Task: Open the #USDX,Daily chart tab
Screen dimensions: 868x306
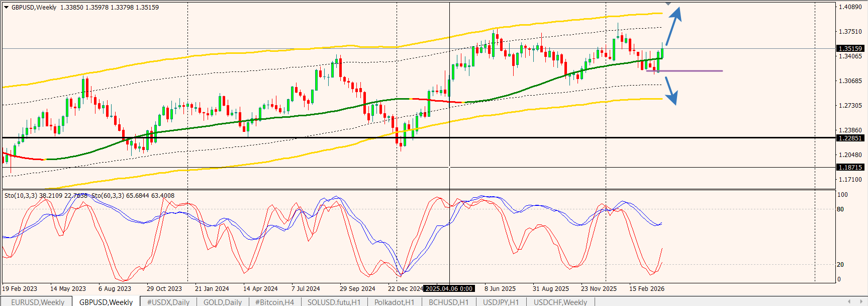Action: (168, 302)
